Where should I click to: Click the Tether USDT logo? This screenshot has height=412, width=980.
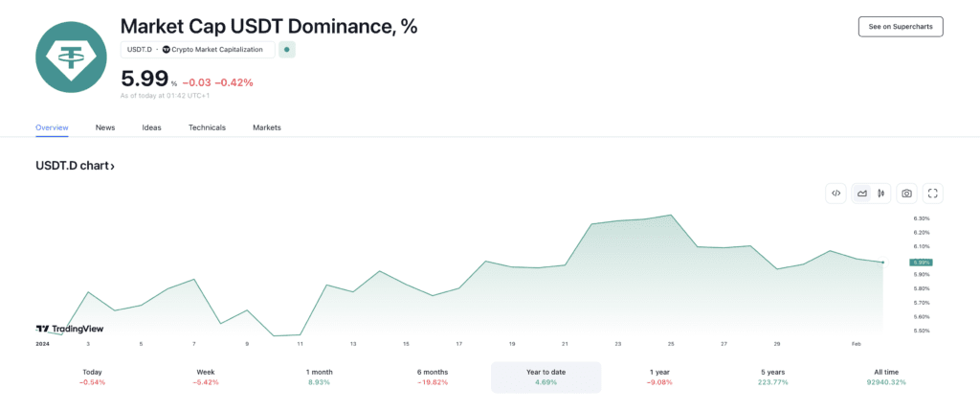coord(72,57)
